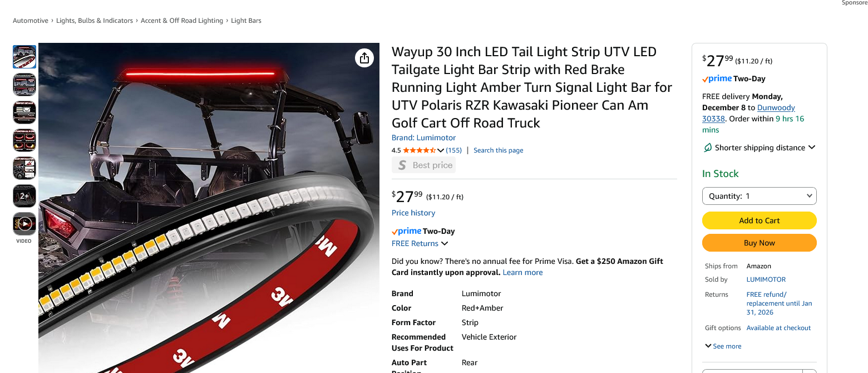Screen dimensions: 868x373
Task: Expand Shorter shipping distance details
Action: coord(812,148)
